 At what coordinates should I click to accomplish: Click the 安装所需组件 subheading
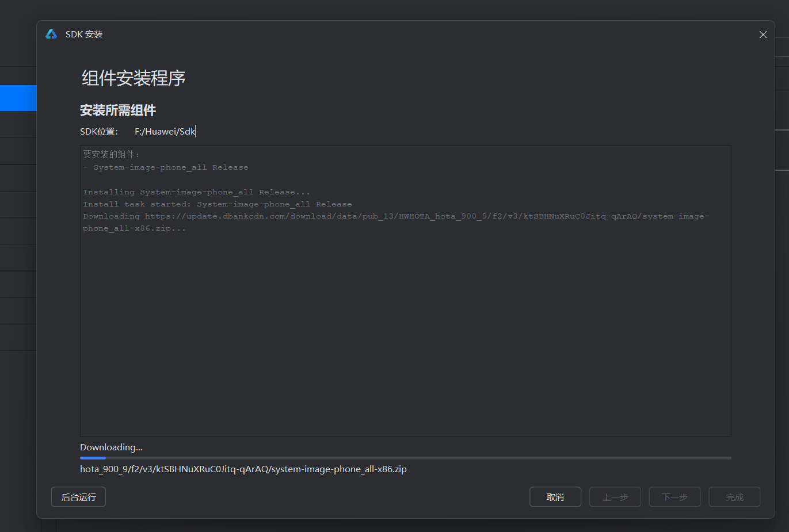(x=118, y=110)
